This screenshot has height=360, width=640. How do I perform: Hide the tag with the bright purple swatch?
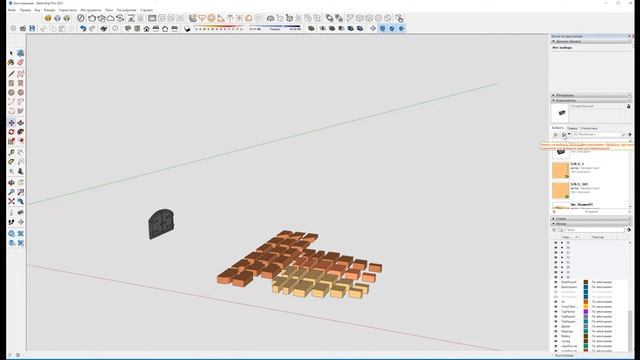[x=556, y=311]
